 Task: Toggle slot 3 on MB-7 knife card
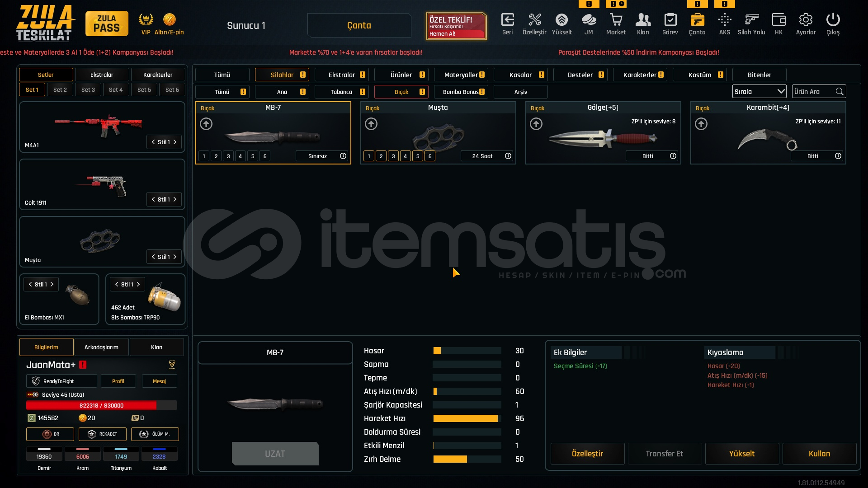(228, 156)
